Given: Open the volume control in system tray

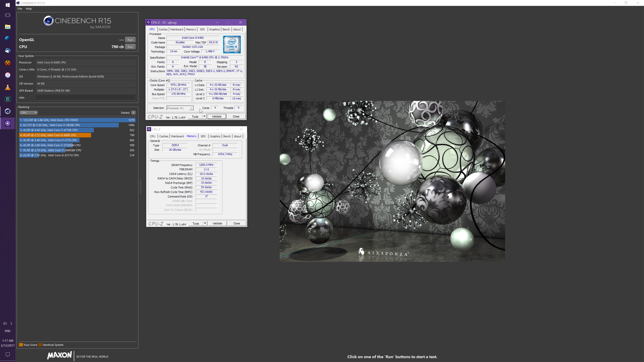Looking at the screenshot, I should [5, 323].
